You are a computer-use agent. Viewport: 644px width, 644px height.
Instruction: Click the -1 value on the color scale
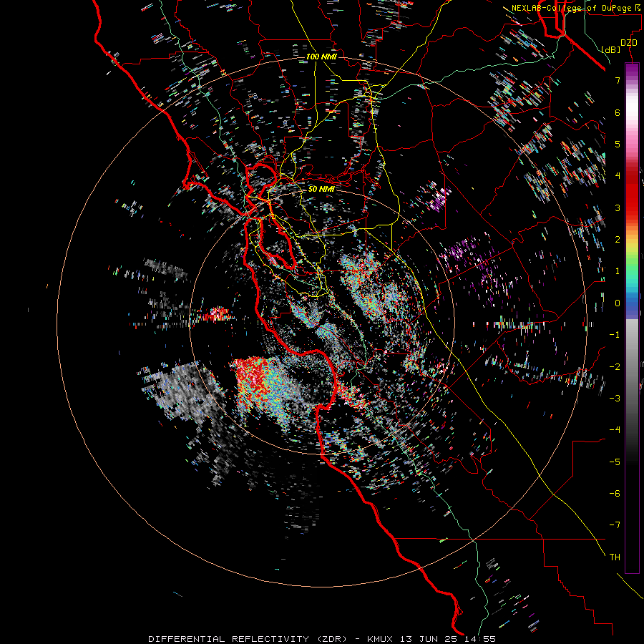pos(615,335)
